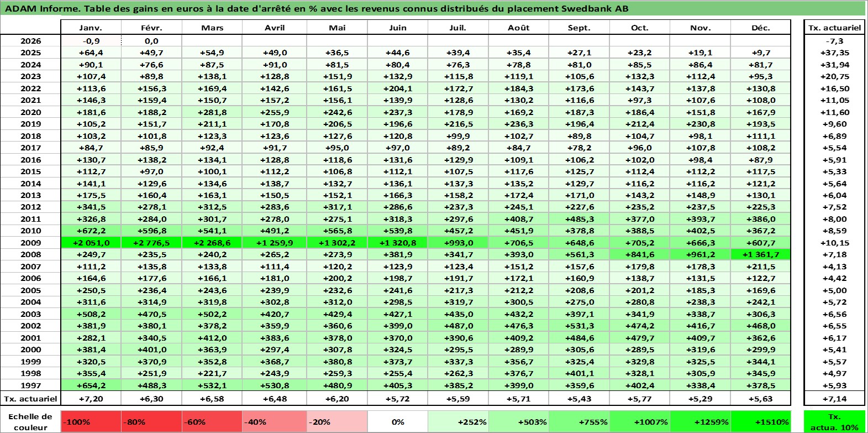Click the actuarial rate +37,35 for 2025
868x433 pixels.
[x=834, y=53]
